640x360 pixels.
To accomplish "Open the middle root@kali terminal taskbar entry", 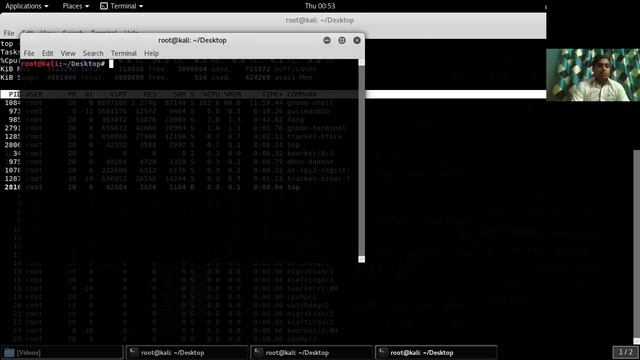I will 311,353.
